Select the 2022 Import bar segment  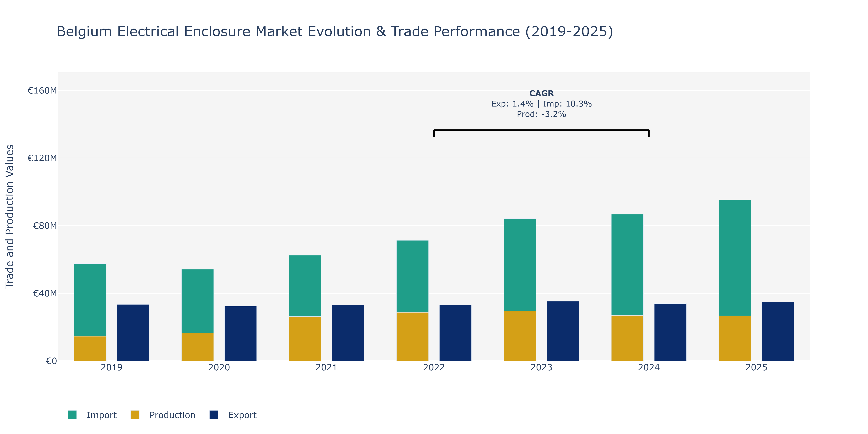click(x=412, y=276)
